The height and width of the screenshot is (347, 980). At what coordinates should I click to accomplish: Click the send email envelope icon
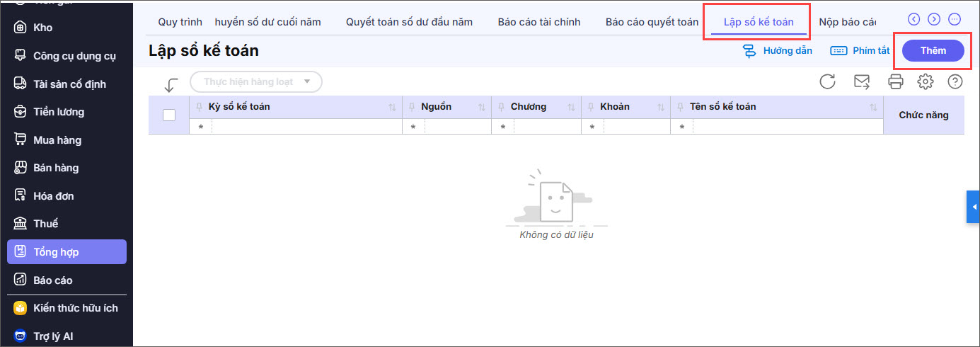862,82
